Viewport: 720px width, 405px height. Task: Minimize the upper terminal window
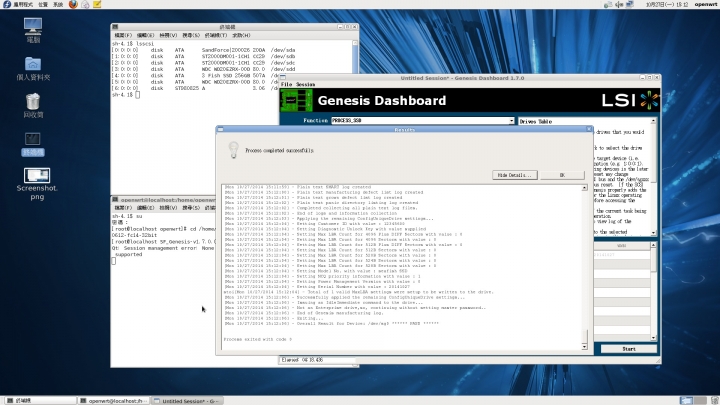pos(340,27)
